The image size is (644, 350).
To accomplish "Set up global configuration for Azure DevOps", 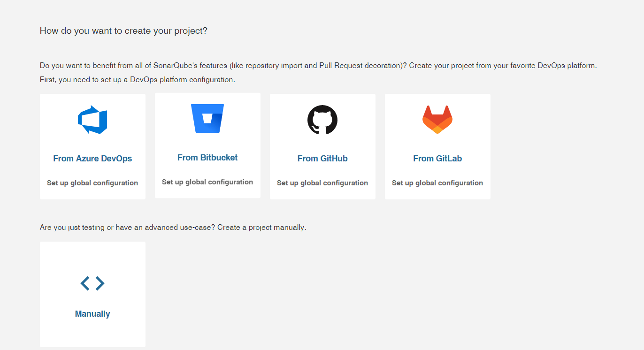I will tap(92, 183).
